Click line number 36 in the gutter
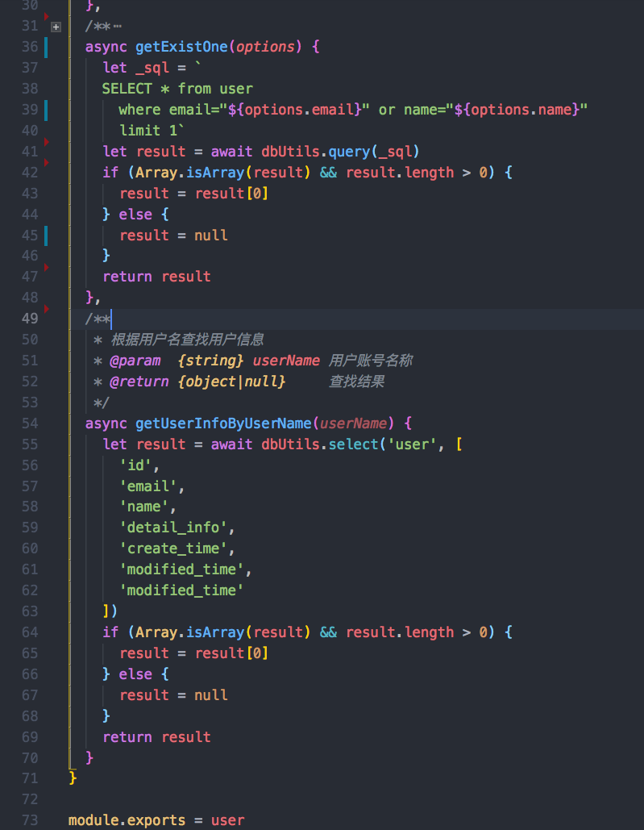The height and width of the screenshot is (830, 644). coord(30,47)
